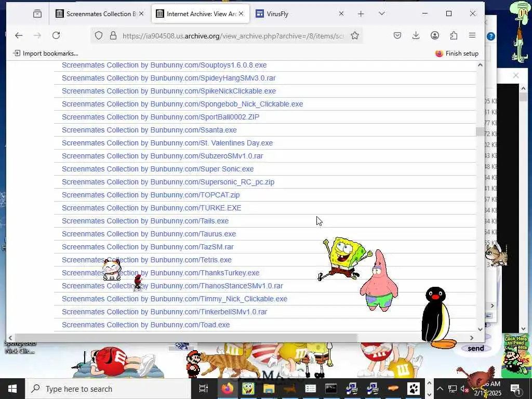
Task: Click the send button in background window
Action: pyautogui.click(x=476, y=349)
